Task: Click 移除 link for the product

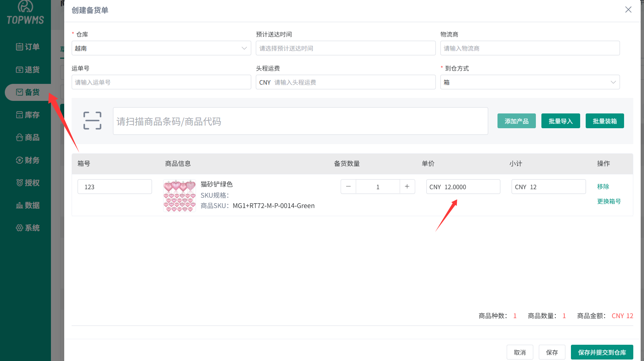Action: click(x=603, y=187)
